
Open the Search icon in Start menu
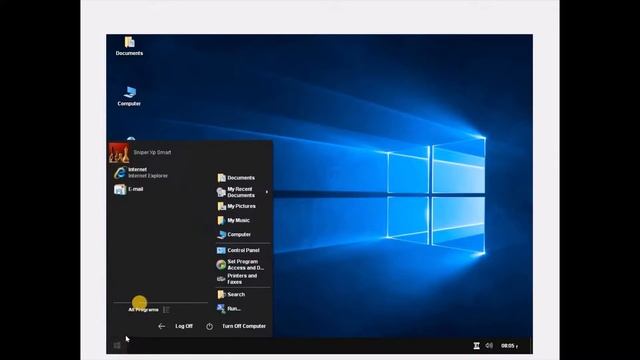click(221, 294)
